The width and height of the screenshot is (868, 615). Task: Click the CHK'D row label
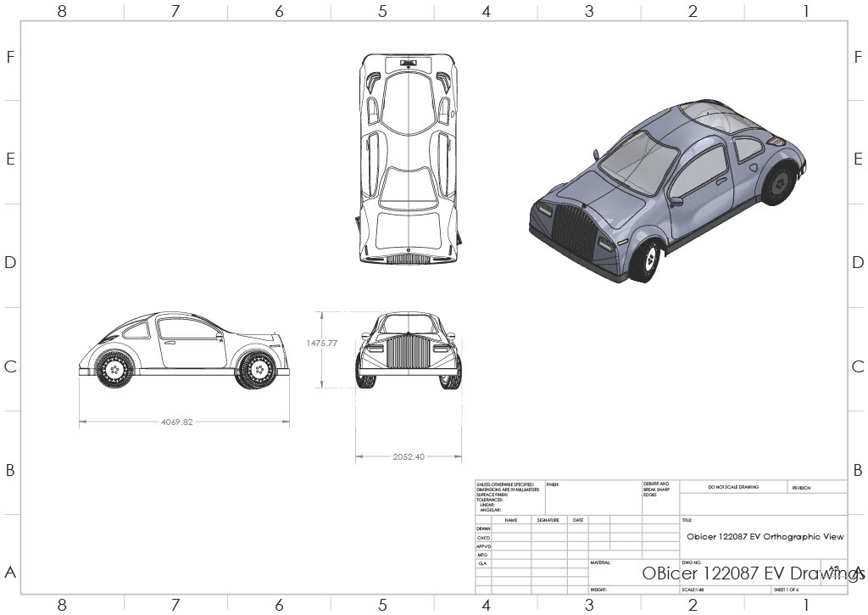(x=483, y=538)
